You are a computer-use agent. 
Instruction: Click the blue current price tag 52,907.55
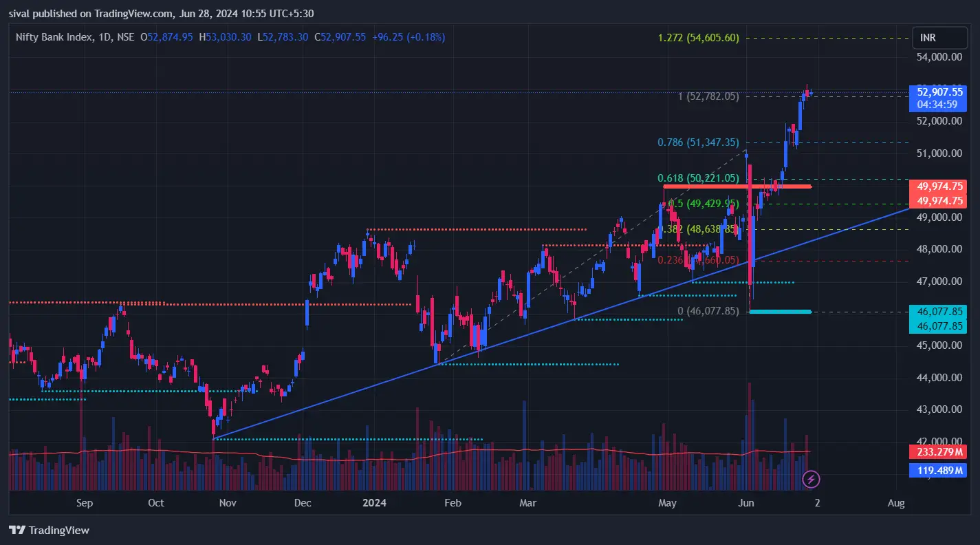click(939, 92)
